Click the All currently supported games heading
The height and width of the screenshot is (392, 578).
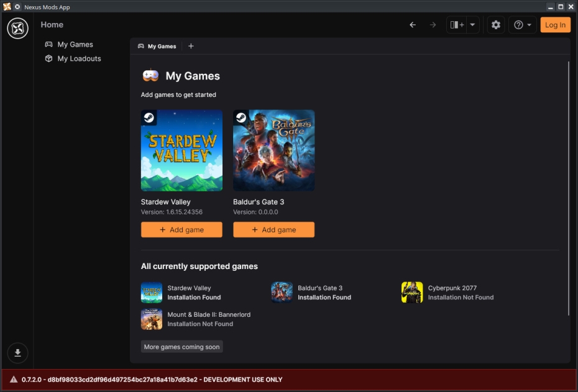point(200,267)
